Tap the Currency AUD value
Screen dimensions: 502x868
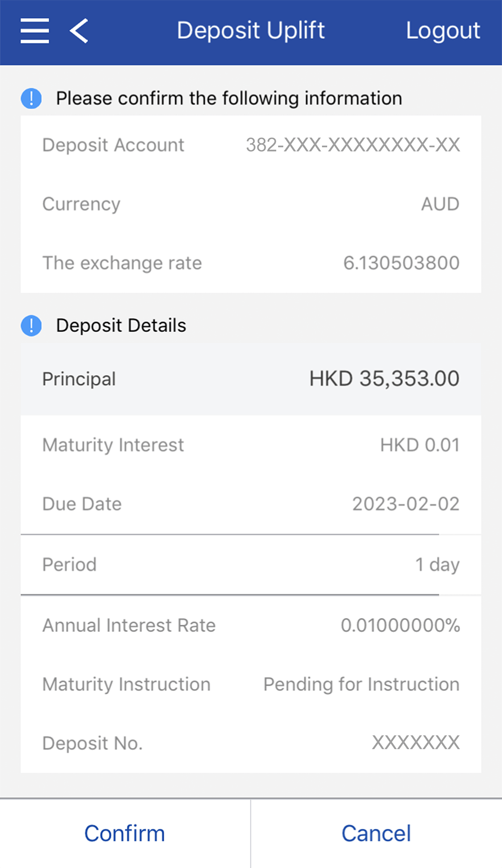[440, 204]
